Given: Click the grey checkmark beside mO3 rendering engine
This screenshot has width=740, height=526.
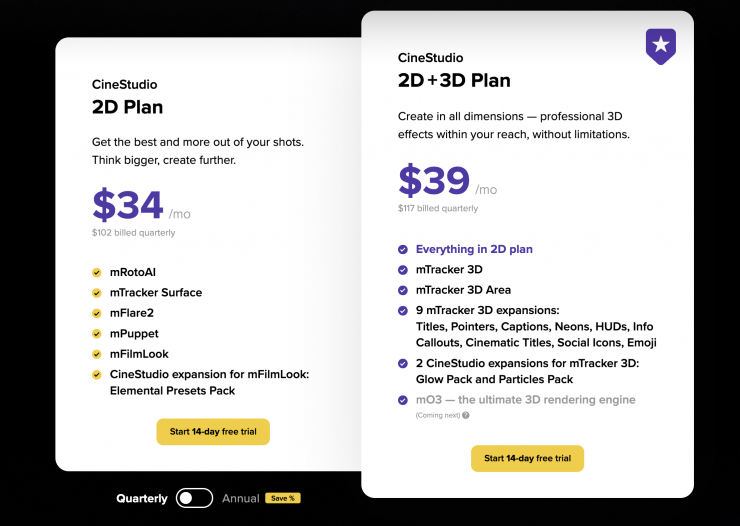Looking at the screenshot, I should click(x=403, y=400).
